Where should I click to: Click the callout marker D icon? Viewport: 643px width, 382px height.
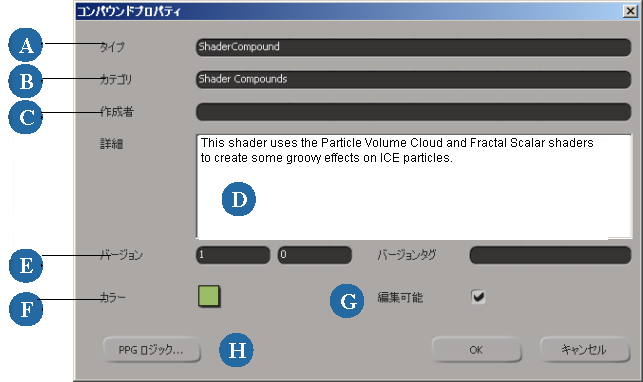(x=239, y=199)
